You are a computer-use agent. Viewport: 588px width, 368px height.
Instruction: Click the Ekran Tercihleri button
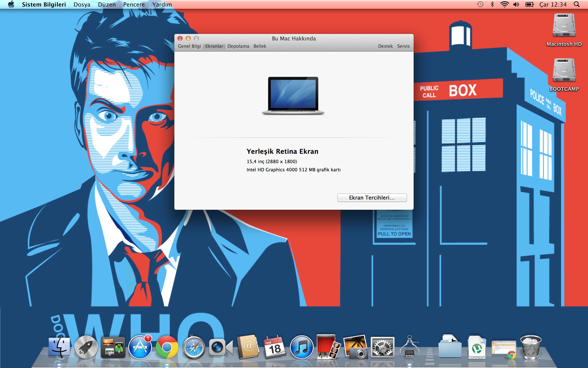click(x=372, y=198)
